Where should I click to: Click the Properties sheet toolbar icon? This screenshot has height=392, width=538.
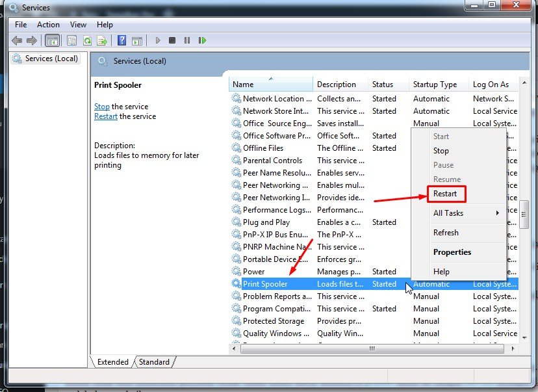(71, 40)
